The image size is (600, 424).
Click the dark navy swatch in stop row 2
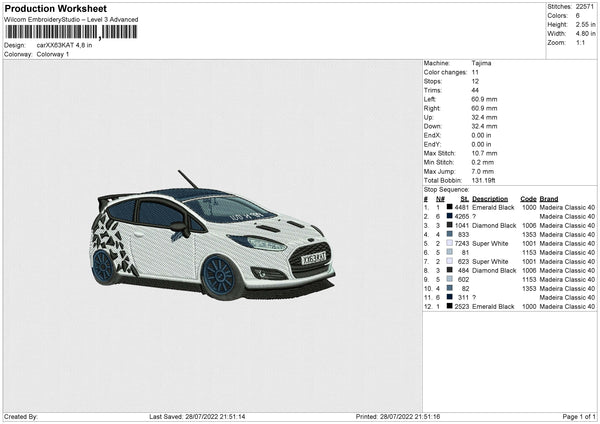click(x=449, y=217)
